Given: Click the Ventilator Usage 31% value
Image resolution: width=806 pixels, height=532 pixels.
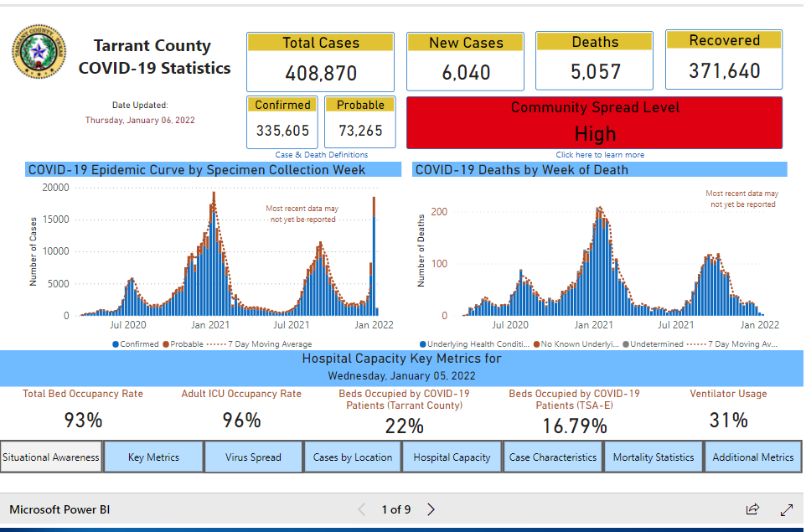Looking at the screenshot, I should [728, 421].
